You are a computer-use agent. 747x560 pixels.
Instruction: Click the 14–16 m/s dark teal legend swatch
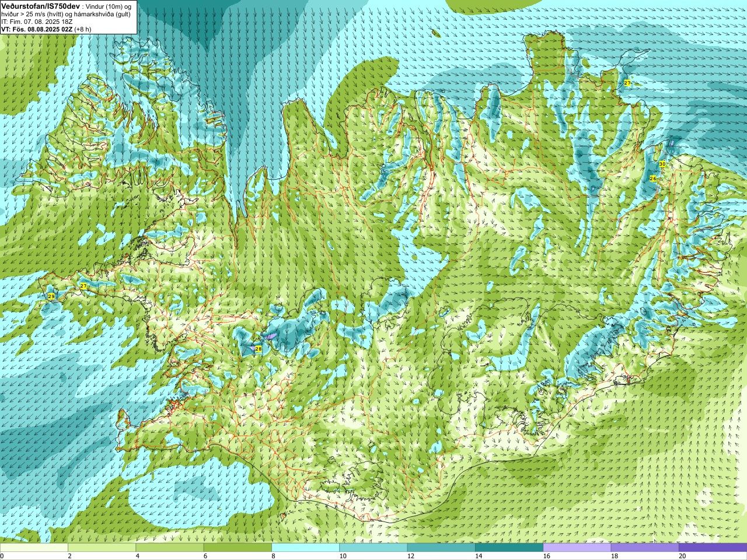tap(509, 548)
